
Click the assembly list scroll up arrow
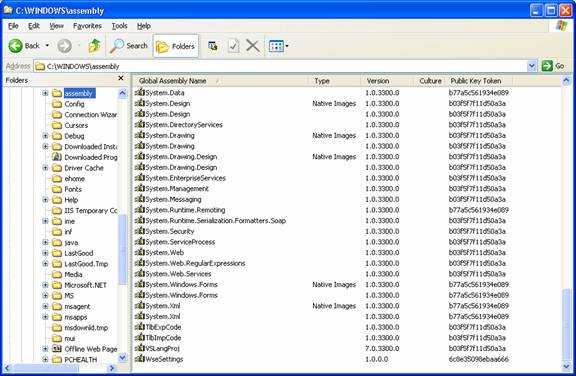click(x=566, y=80)
